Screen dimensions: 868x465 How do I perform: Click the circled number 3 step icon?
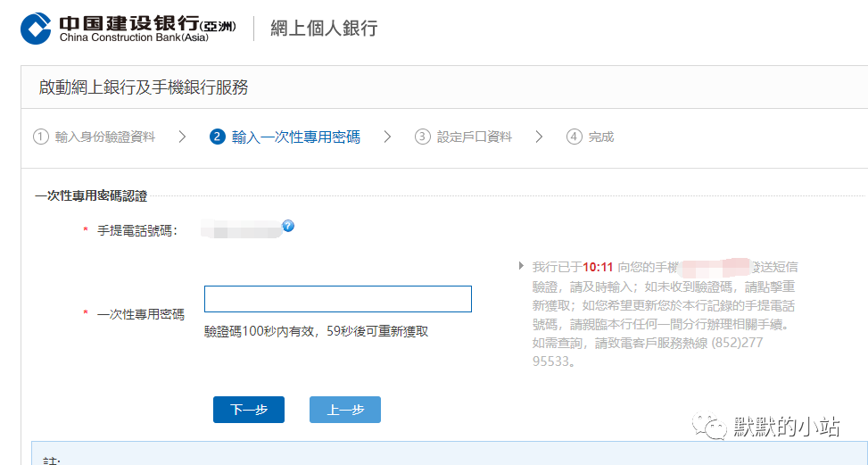(423, 137)
